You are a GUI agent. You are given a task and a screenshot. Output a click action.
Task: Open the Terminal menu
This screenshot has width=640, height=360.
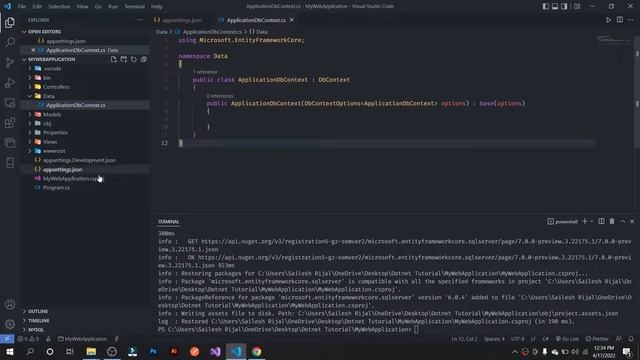point(134,6)
